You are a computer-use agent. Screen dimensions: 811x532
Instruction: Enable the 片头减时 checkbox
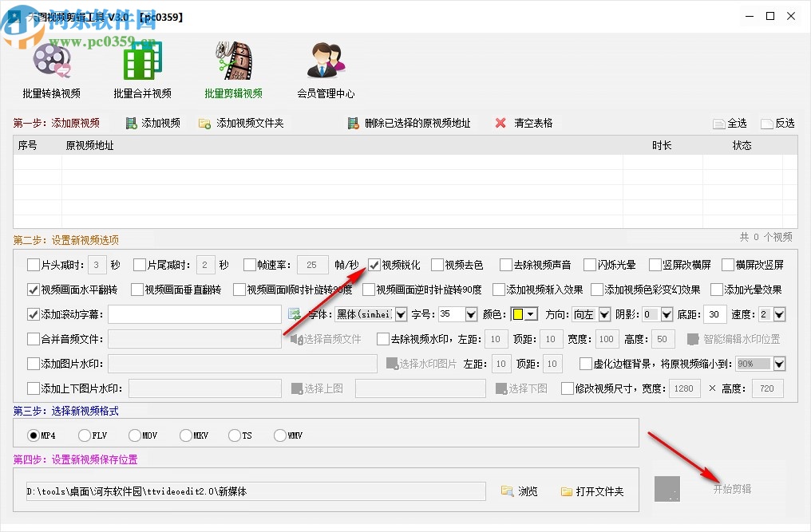tap(33, 265)
